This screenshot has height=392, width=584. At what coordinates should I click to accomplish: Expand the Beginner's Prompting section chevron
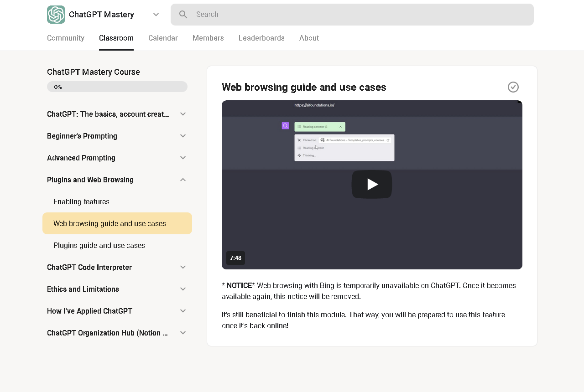pyautogui.click(x=183, y=136)
